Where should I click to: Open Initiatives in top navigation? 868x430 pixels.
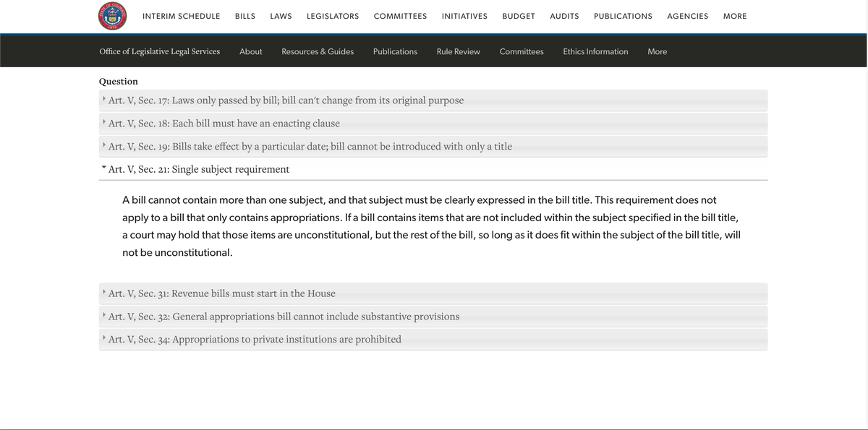tap(464, 16)
